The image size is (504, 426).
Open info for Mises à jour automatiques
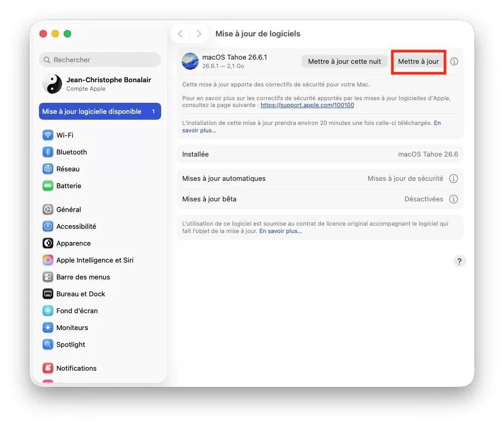[453, 179]
